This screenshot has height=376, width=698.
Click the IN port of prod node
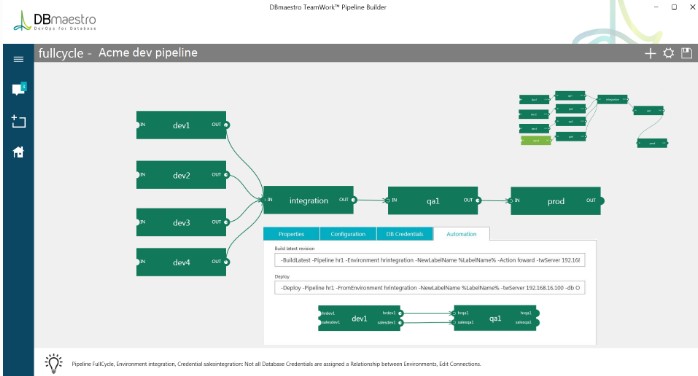coord(511,201)
